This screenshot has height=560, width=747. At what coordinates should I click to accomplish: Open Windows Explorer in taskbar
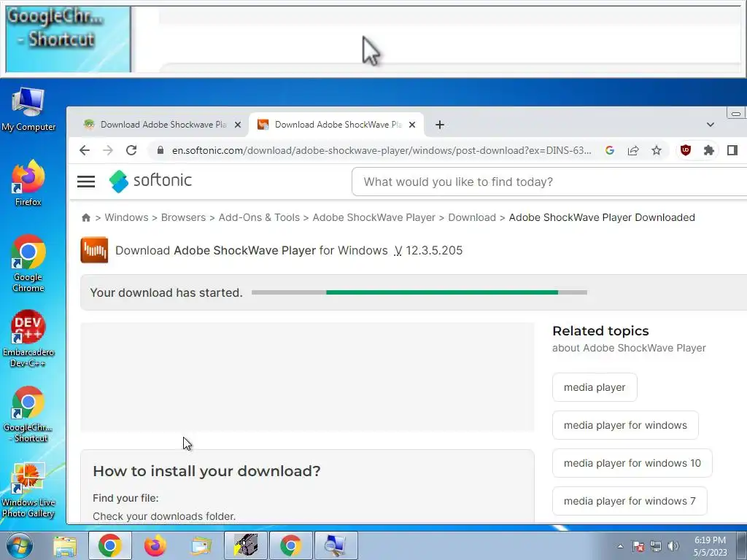pyautogui.click(x=65, y=545)
